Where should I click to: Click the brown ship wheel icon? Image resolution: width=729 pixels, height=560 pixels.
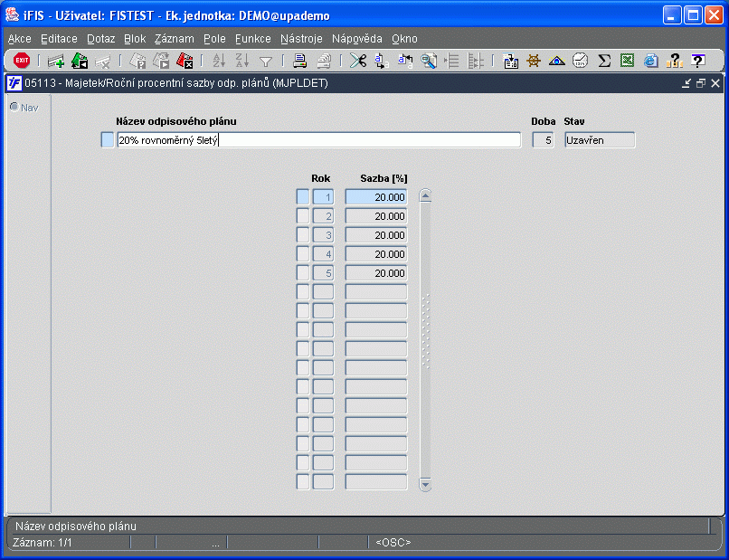(x=534, y=61)
